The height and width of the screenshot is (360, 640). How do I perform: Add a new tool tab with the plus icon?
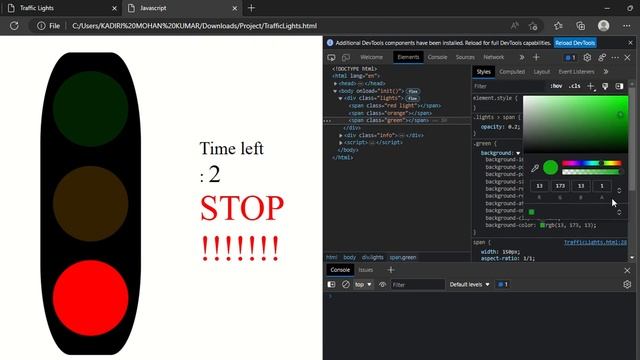[x=536, y=58]
